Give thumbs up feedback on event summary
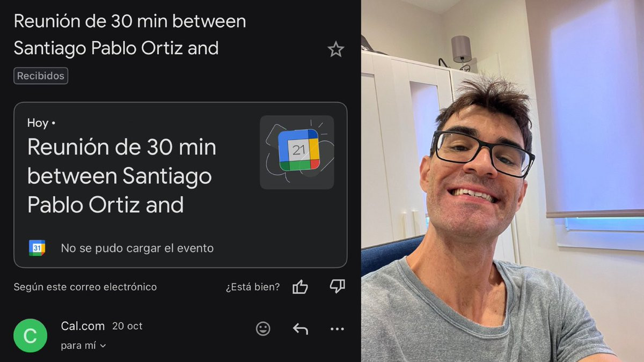The width and height of the screenshot is (644, 362). [300, 287]
